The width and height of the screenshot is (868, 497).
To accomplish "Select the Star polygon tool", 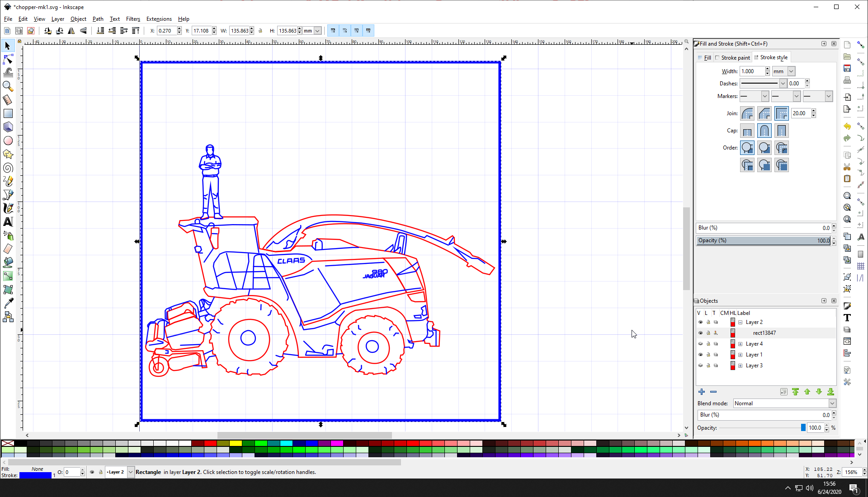I will (x=8, y=154).
